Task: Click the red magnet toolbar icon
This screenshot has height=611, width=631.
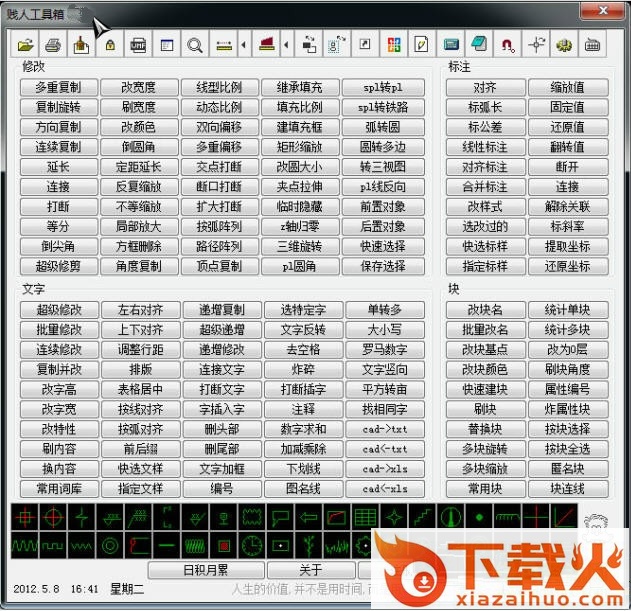Action: point(508,45)
